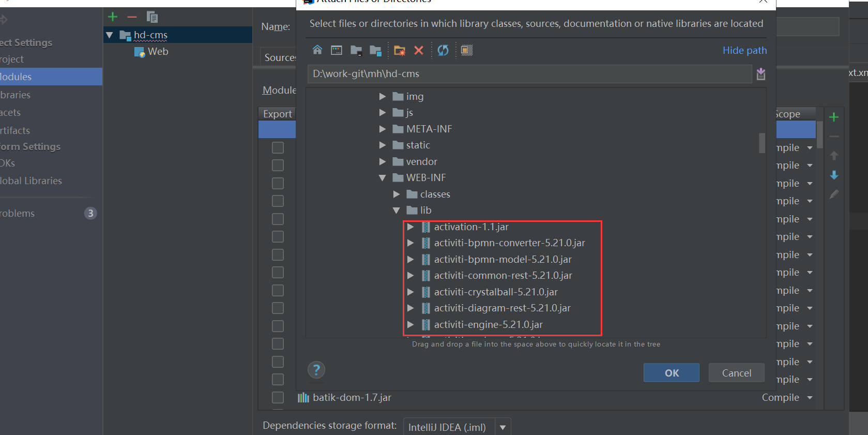
Task: Jump to Desktop directory icon
Action: click(337, 50)
